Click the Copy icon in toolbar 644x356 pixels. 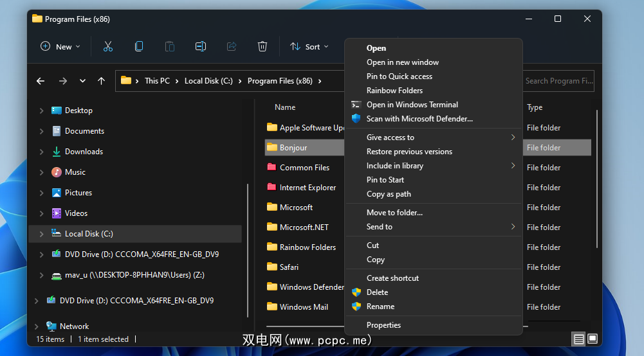[x=138, y=46]
